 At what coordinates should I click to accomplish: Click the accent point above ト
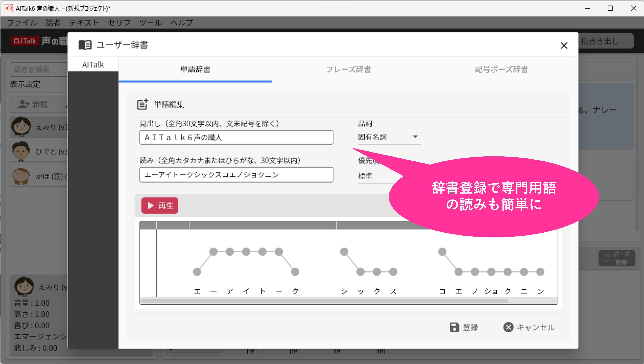pyautogui.click(x=263, y=252)
